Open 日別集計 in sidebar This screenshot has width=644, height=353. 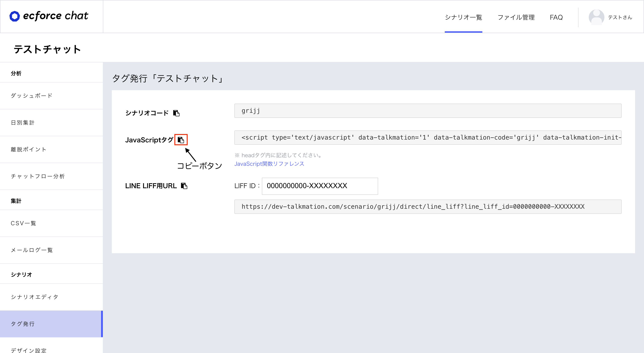coord(51,123)
